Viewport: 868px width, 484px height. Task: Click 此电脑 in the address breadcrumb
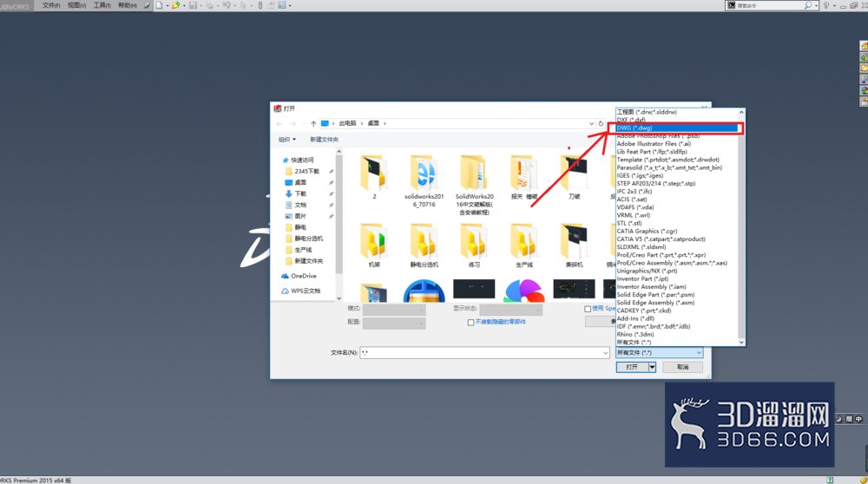coord(348,123)
